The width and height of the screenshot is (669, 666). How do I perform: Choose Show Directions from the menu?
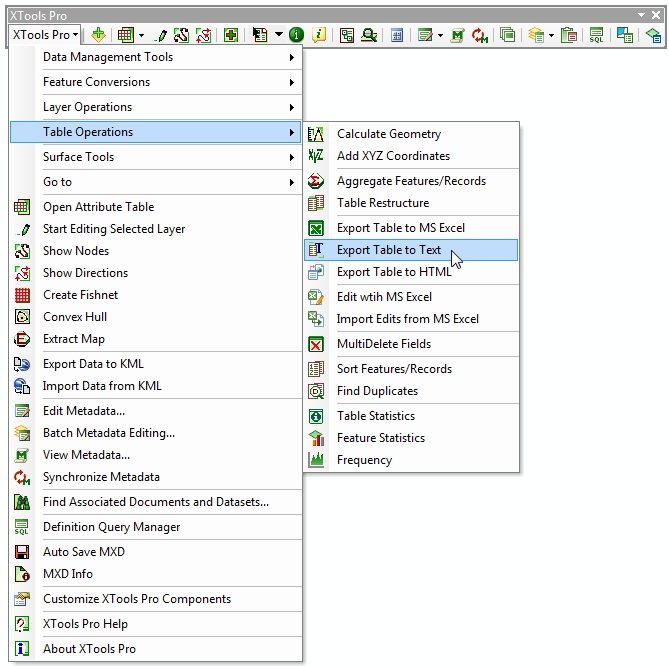pyautogui.click(x=156, y=273)
